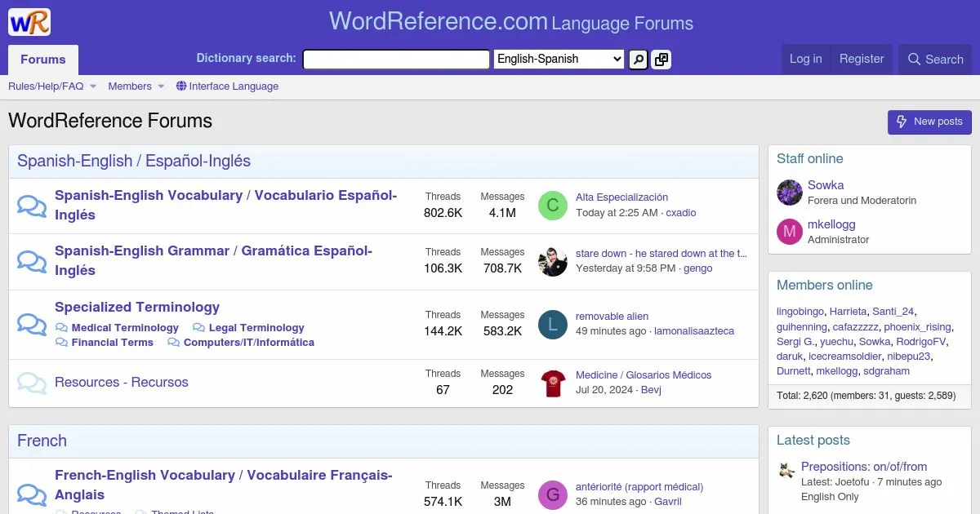Click the small bubble icon beside Computers/IT/Informática

[174, 343]
